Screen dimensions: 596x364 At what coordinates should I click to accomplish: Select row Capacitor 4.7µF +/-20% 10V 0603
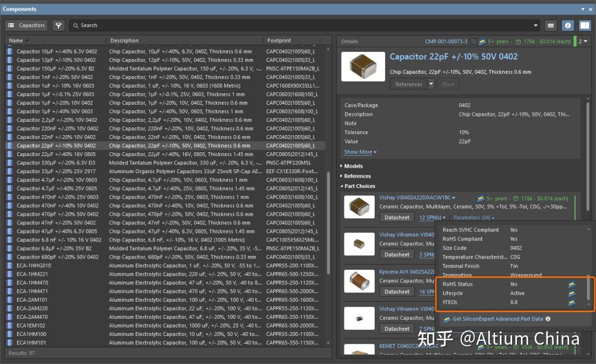(165, 180)
